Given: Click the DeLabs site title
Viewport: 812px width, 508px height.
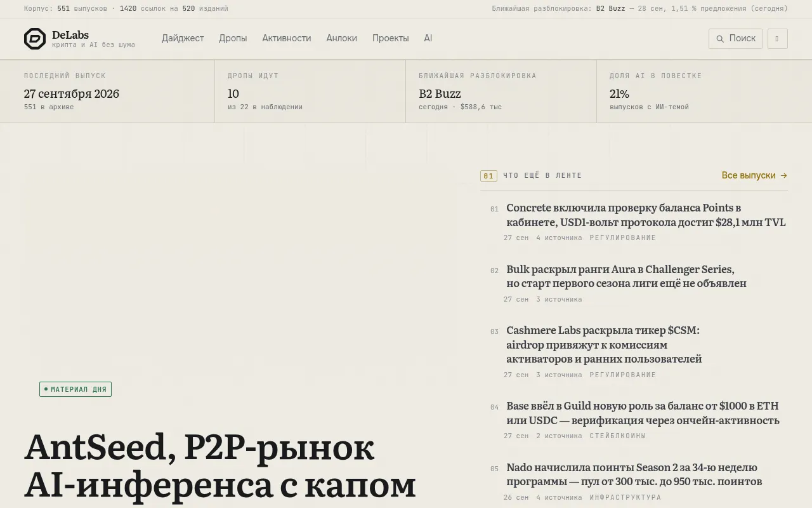Looking at the screenshot, I should click(70, 35).
